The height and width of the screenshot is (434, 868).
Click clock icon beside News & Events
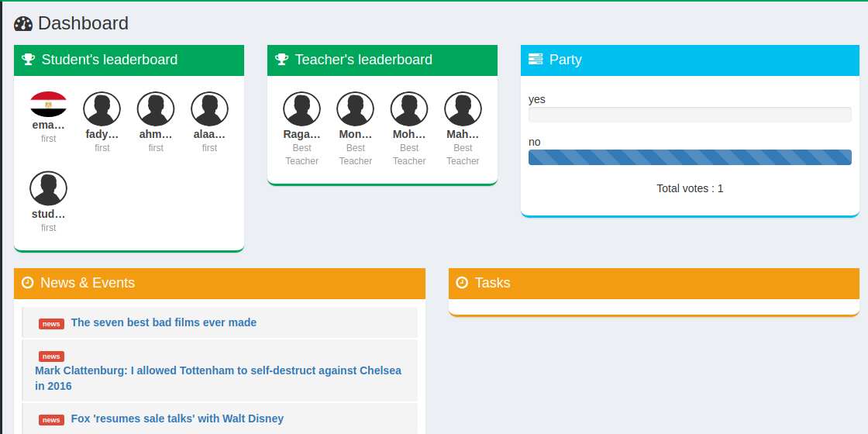(x=28, y=283)
